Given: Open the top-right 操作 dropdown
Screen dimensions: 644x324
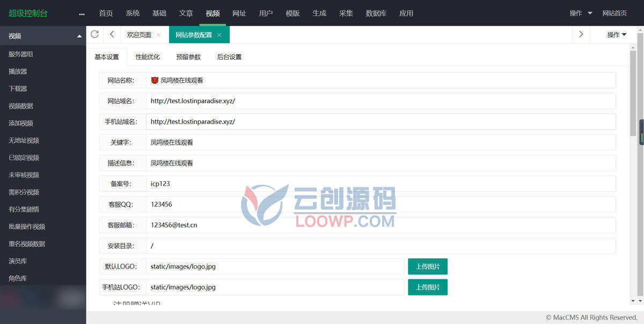Looking at the screenshot, I should [x=581, y=13].
